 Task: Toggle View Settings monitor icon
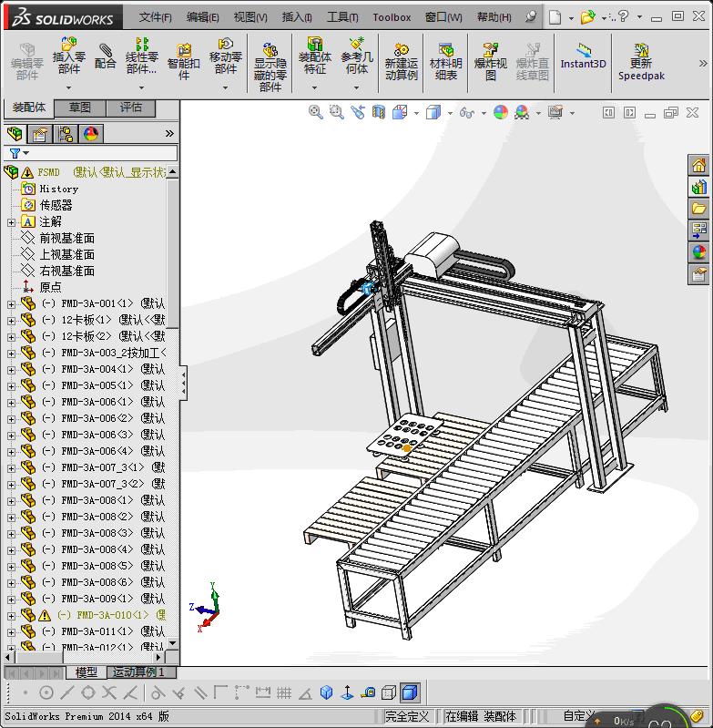click(x=555, y=112)
